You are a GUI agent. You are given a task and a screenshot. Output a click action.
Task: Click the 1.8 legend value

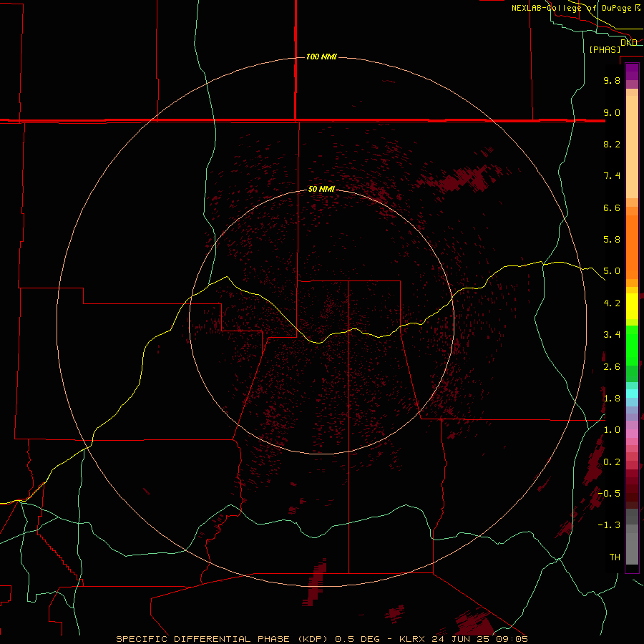tap(612, 399)
